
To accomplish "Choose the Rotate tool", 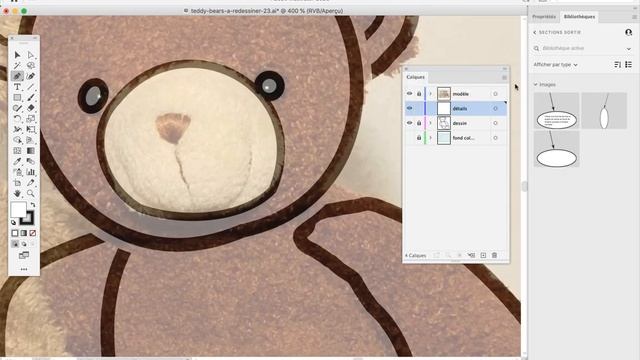I will 17,119.
